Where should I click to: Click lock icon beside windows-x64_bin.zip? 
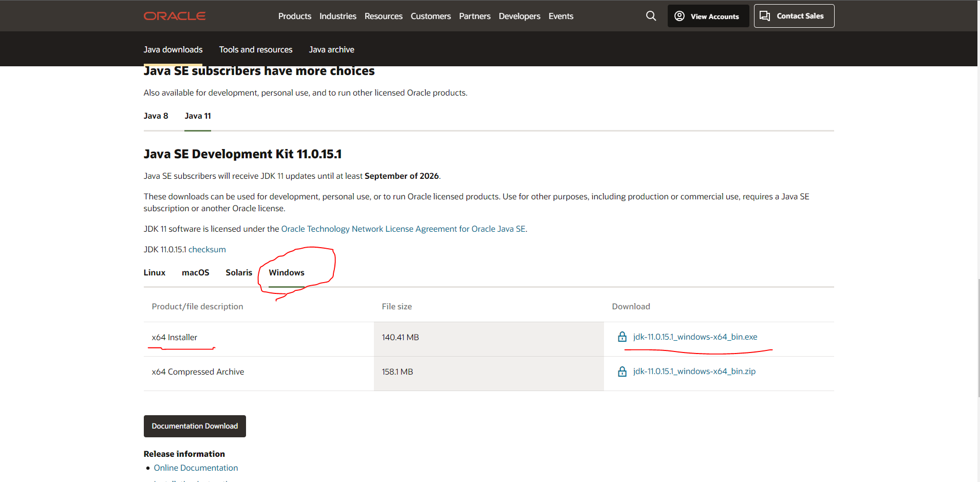click(622, 372)
